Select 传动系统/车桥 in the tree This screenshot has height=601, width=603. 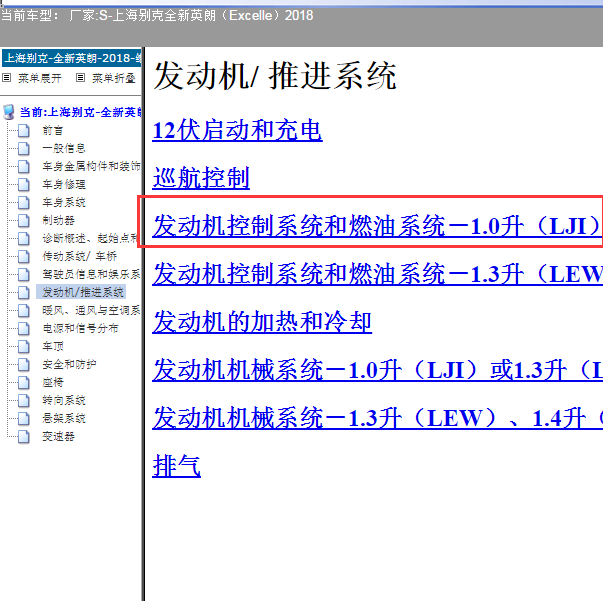pyautogui.click(x=80, y=256)
